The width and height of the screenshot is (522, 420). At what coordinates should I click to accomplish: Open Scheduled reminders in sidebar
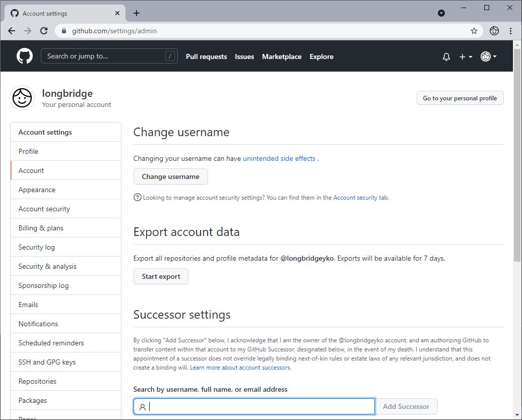pos(66,343)
